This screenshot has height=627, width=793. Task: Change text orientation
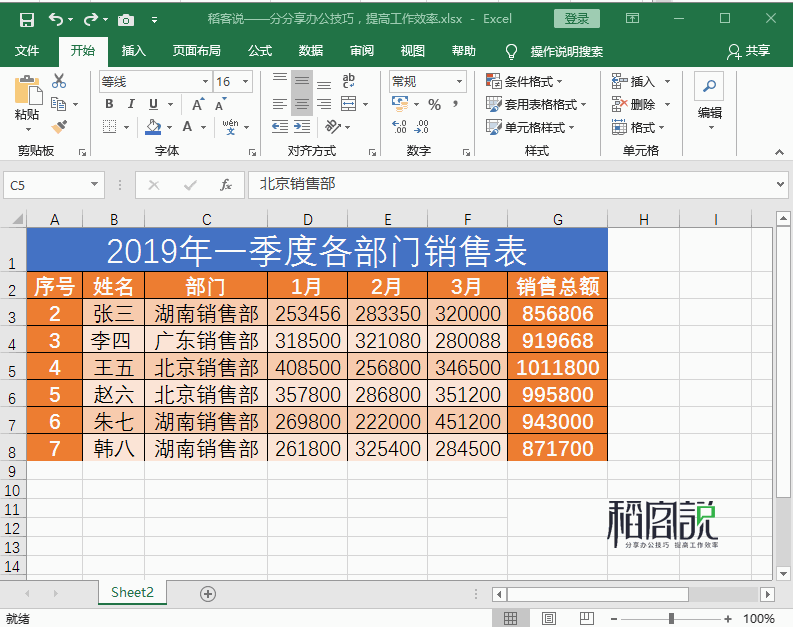[x=333, y=126]
